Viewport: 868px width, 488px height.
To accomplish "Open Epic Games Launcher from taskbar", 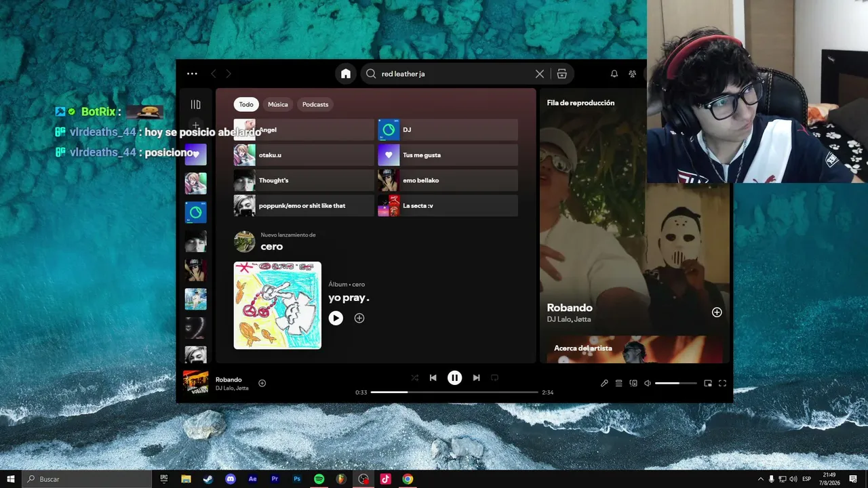I will coord(164,479).
